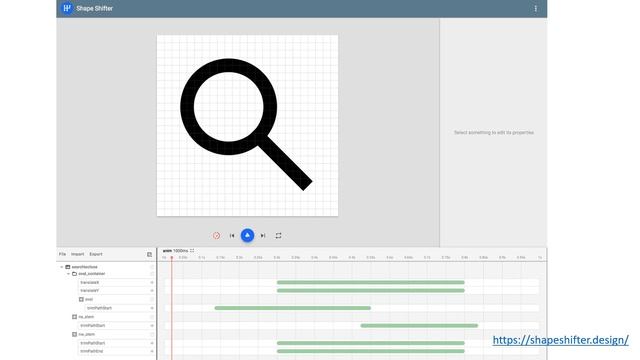Select the oval trimPathStart animation bar
The height and width of the screenshot is (360, 640).
click(293, 308)
